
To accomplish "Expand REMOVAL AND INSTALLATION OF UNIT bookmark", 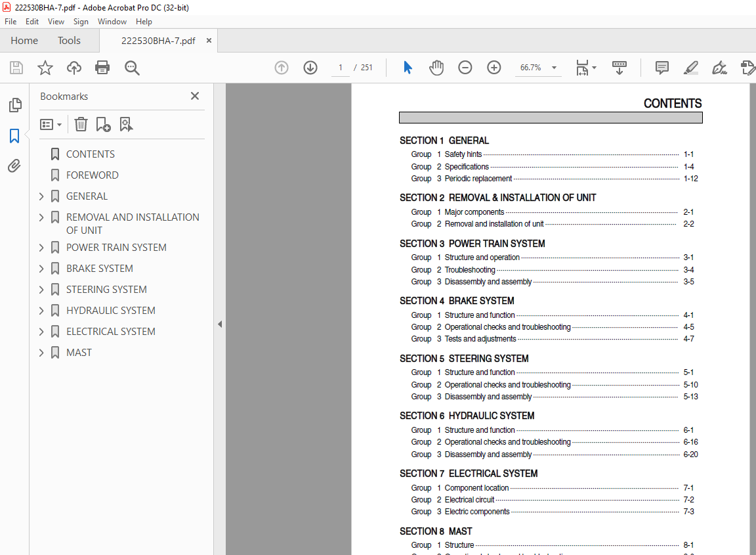I will [41, 217].
